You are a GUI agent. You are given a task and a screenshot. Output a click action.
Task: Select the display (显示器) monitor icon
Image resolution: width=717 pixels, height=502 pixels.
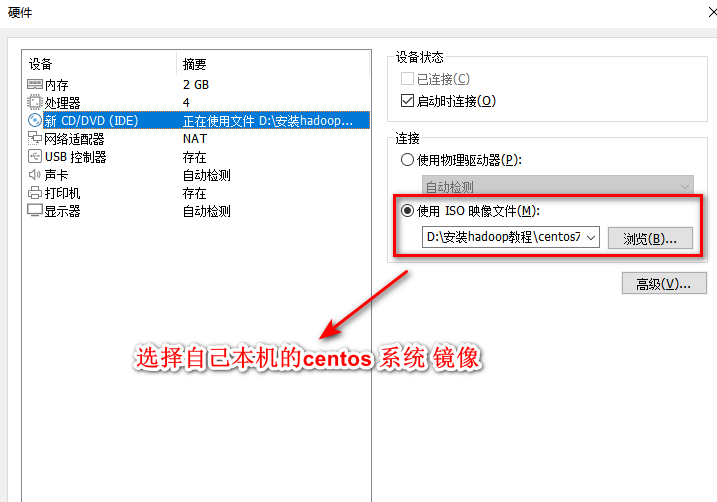pos(35,210)
